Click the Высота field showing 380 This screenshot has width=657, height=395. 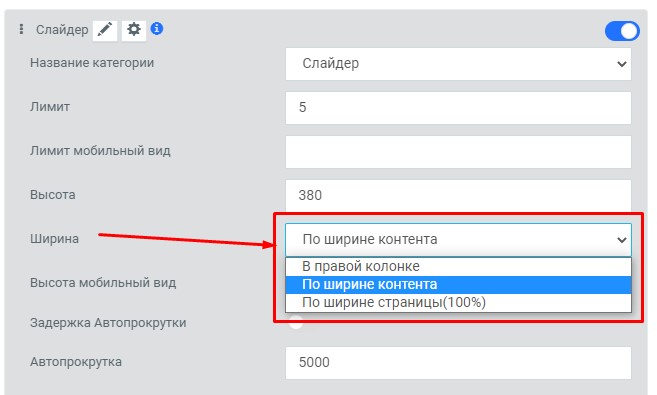[x=458, y=196]
